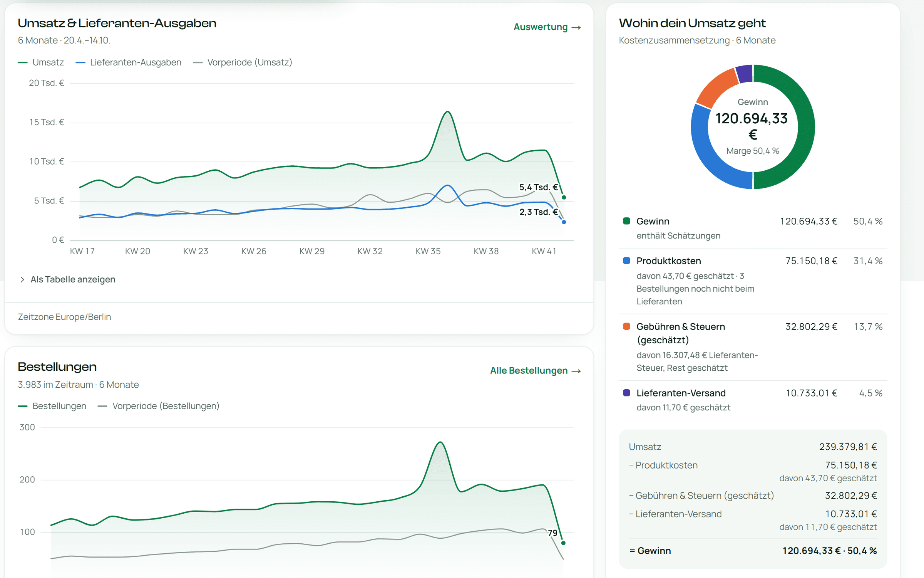
Task: Open Alle Bestellungen link
Action: point(535,370)
